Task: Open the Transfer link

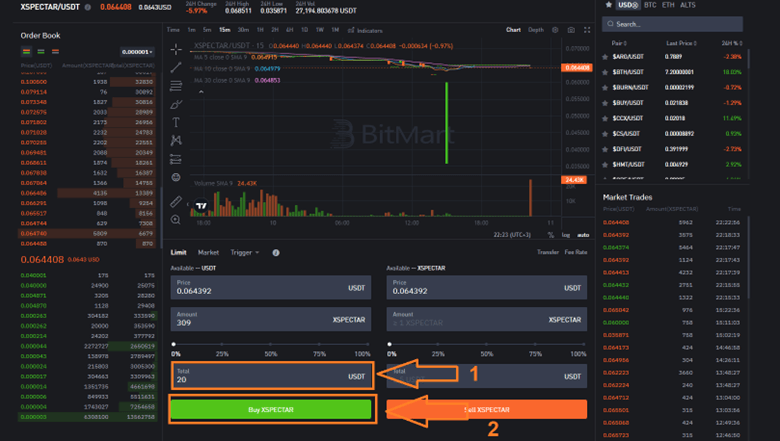Action: pos(548,252)
